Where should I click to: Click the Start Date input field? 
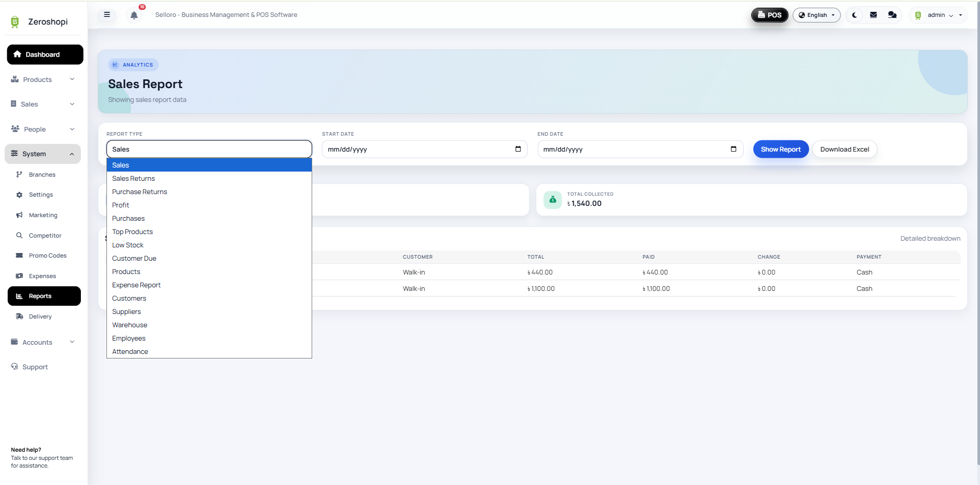click(x=425, y=149)
